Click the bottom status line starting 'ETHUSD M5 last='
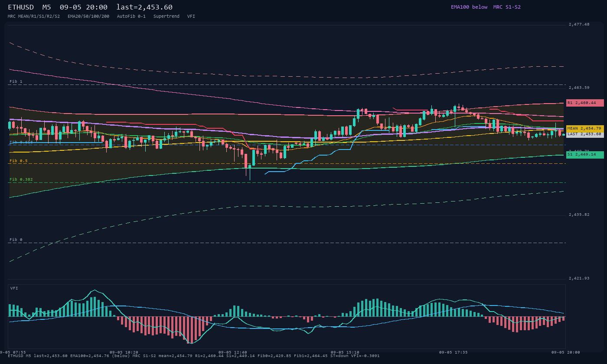Image resolution: width=607 pixels, height=364 pixels. pos(194,356)
